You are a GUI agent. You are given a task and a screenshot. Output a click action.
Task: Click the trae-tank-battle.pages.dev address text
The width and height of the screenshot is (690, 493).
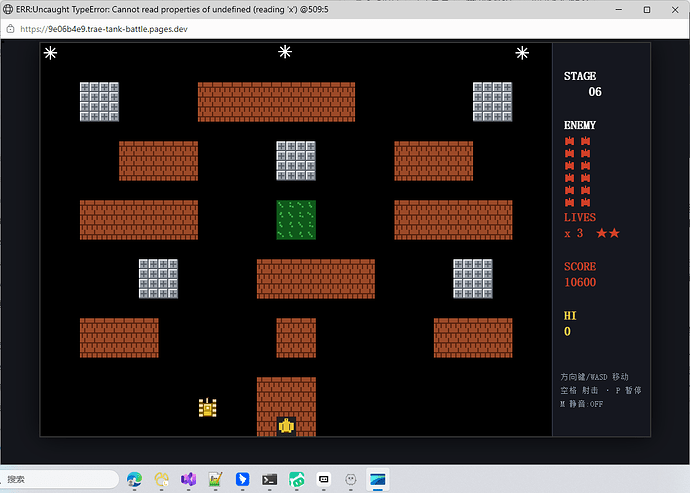(104, 29)
